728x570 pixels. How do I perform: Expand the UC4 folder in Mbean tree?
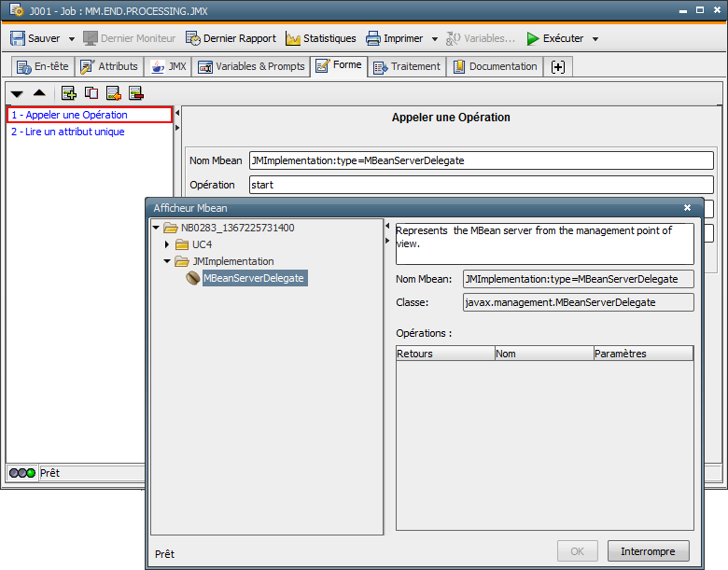point(169,244)
